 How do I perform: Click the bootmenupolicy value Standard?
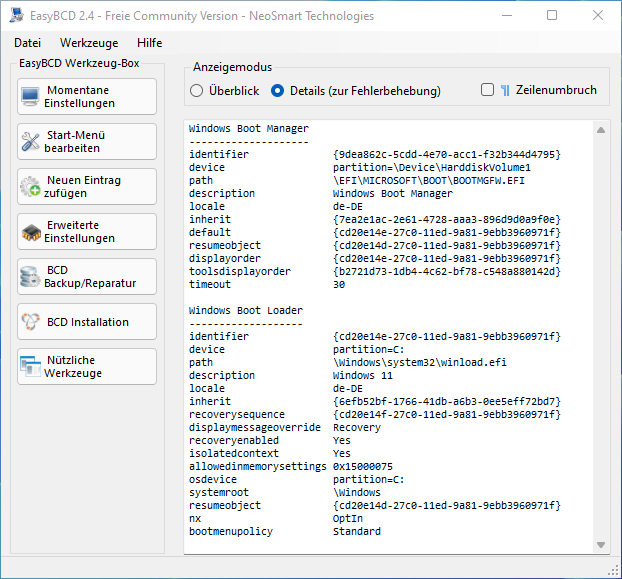coord(357,531)
